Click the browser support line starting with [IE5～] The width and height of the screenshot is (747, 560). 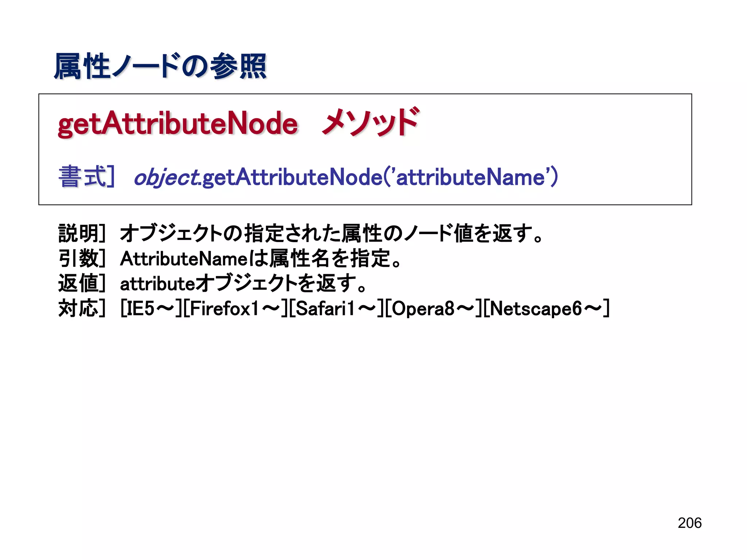tap(365, 308)
